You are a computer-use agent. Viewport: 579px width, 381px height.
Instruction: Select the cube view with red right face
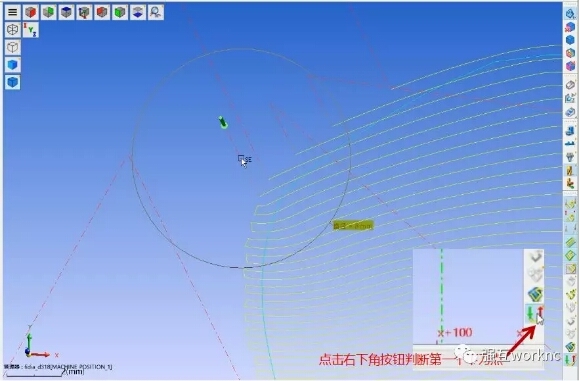pos(31,12)
